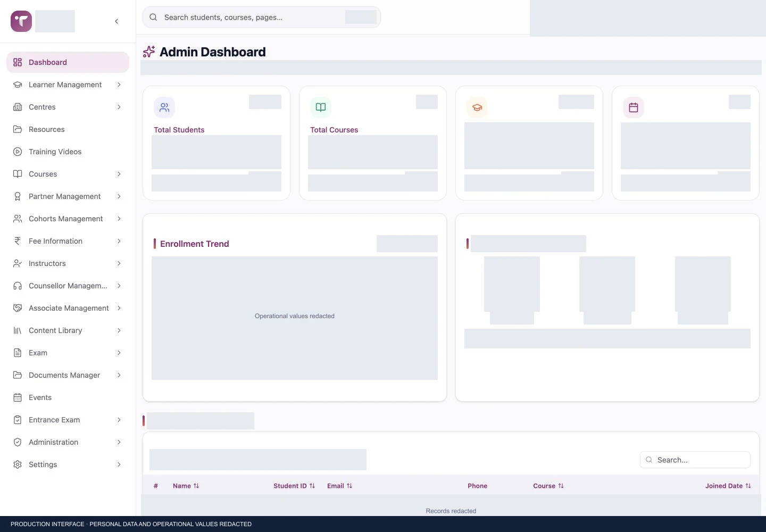Click the Counsellor Management headset icon
This screenshot has width=766, height=532.
18,286
